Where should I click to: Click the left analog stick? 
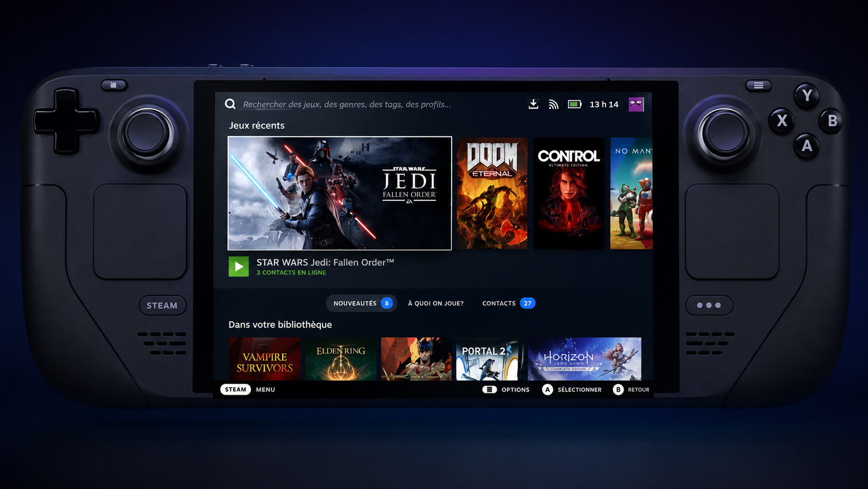click(x=147, y=134)
